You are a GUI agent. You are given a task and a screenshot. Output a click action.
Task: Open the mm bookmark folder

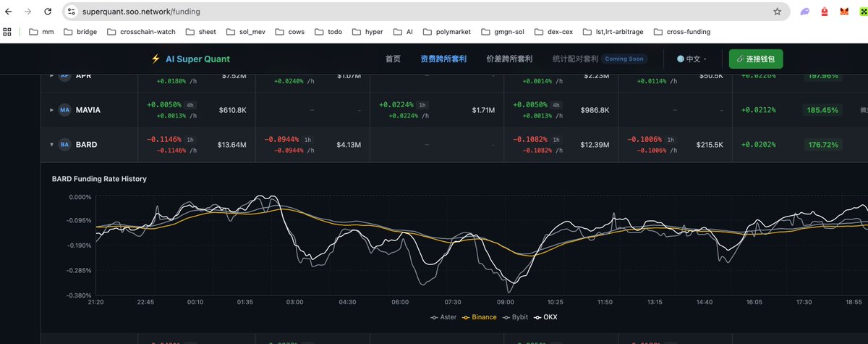pos(41,32)
